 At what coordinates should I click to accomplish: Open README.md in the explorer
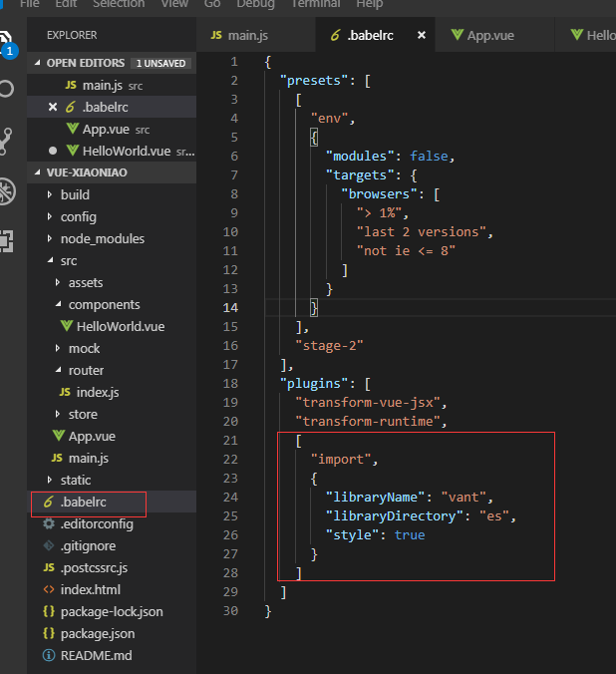[96, 655]
